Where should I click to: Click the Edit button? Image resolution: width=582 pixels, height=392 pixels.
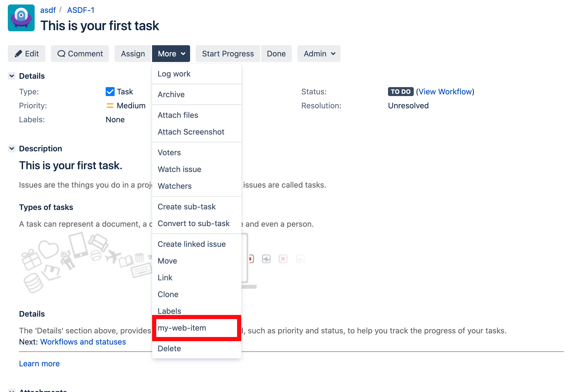click(x=27, y=54)
